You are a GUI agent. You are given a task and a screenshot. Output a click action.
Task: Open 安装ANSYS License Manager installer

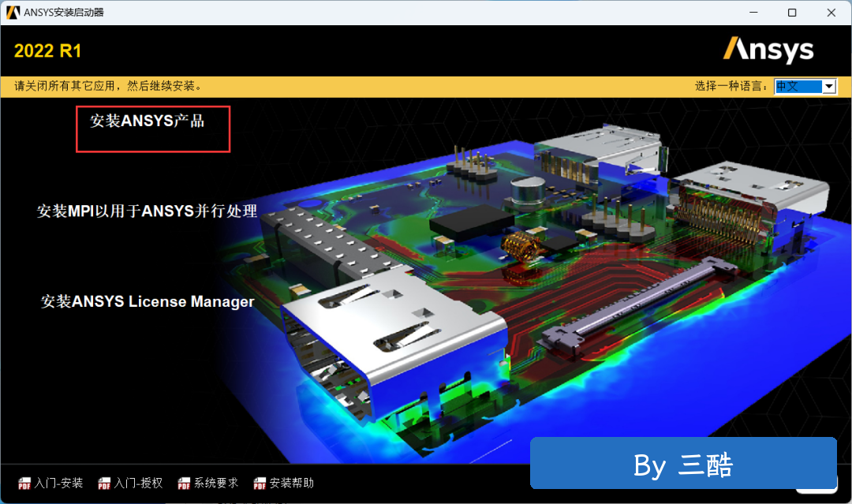[x=148, y=301]
